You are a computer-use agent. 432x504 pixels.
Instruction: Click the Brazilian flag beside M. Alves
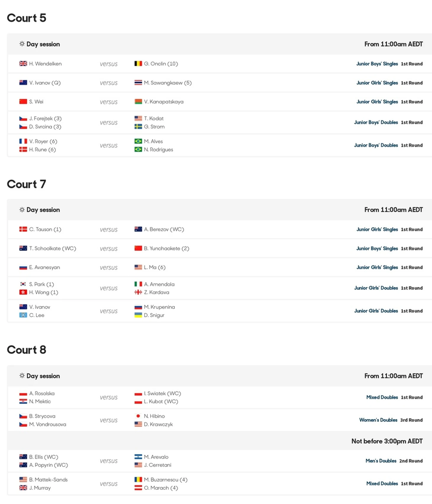[x=138, y=141]
